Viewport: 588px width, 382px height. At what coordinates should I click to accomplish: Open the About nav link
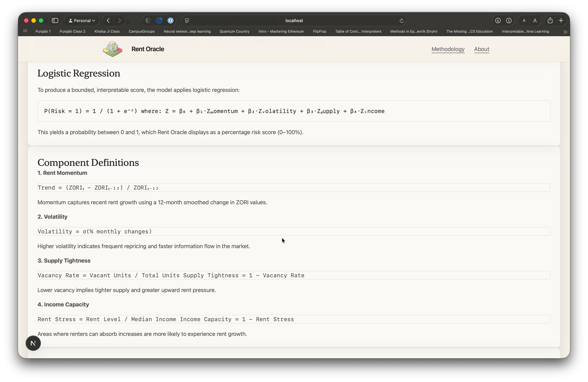pyautogui.click(x=482, y=49)
